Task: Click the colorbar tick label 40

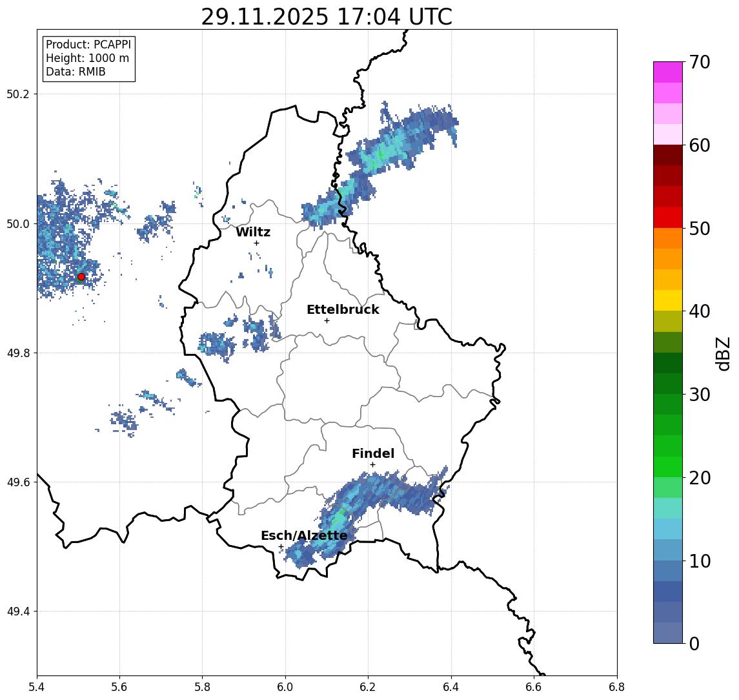Action: tap(700, 311)
